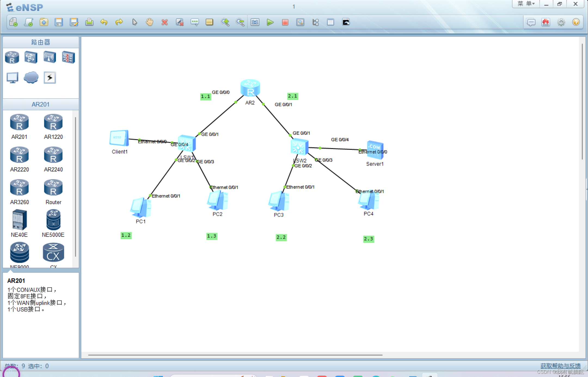Click the zoom in magnifier icon

pyautogui.click(x=225, y=22)
